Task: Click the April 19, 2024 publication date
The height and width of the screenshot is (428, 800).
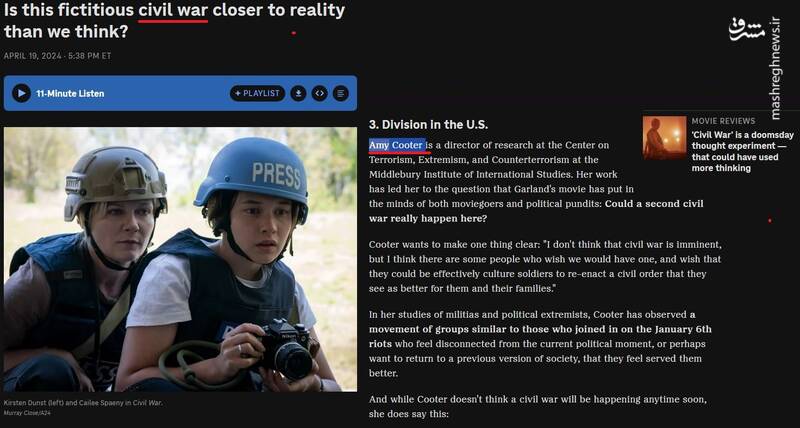Action: 57,56
